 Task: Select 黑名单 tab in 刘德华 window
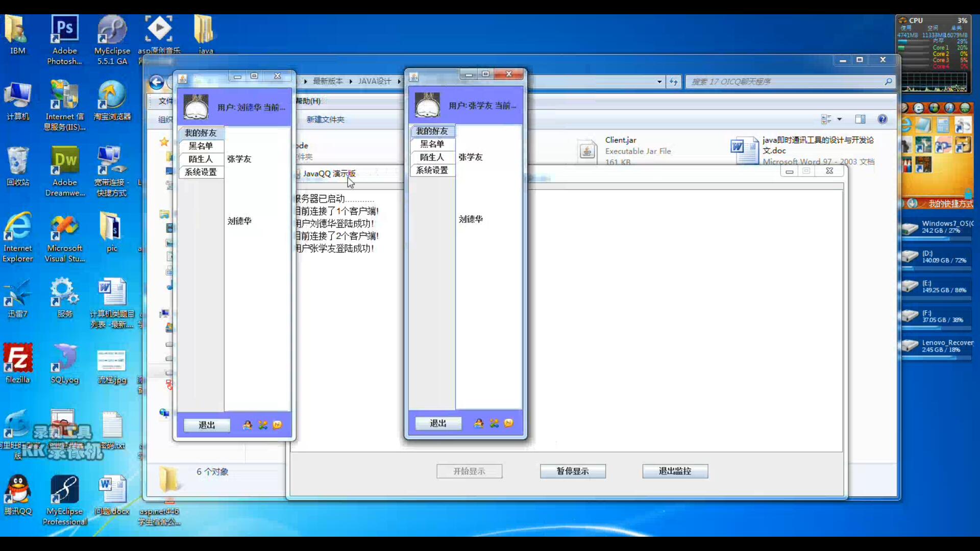pos(201,146)
